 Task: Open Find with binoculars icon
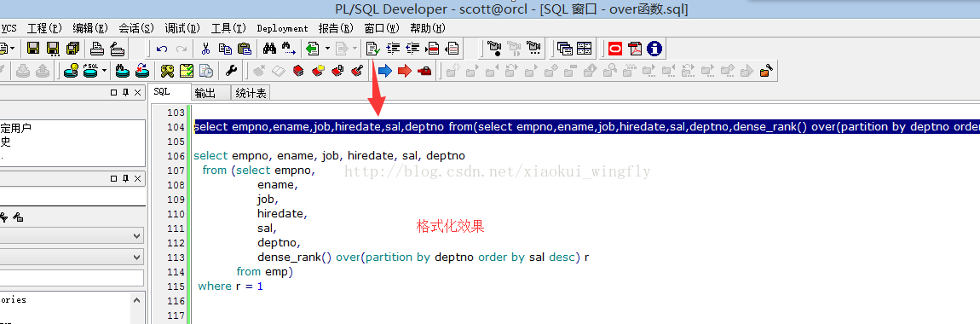[x=270, y=48]
